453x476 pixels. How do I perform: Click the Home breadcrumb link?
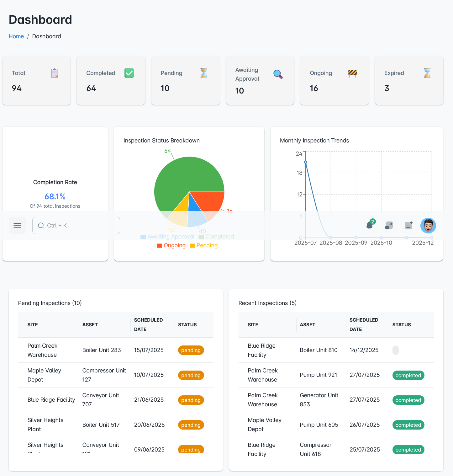[x=16, y=36]
